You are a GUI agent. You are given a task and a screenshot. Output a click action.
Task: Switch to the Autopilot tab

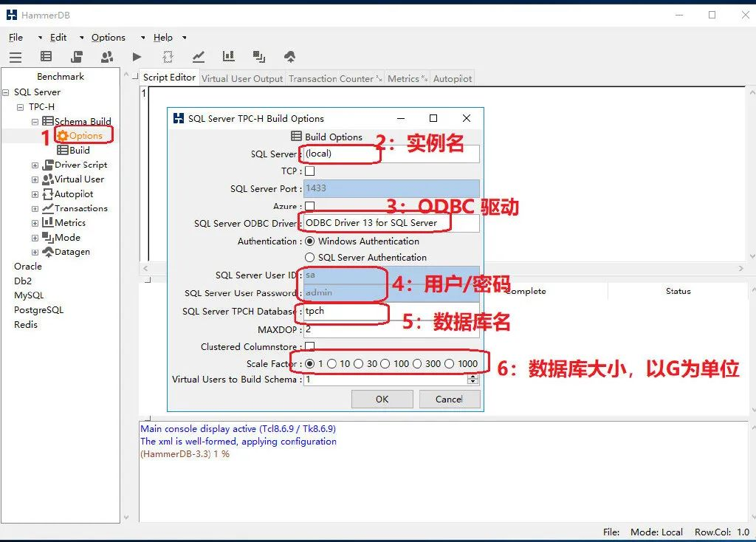click(453, 78)
